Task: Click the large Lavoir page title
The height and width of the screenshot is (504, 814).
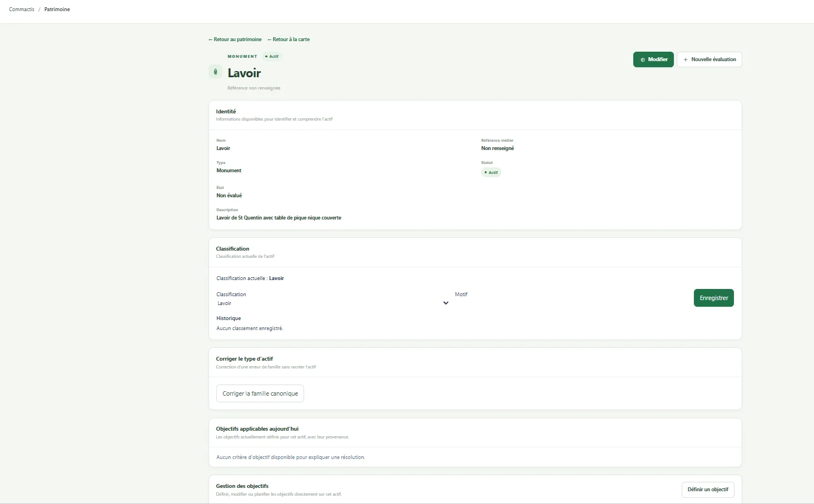Action: [x=244, y=73]
